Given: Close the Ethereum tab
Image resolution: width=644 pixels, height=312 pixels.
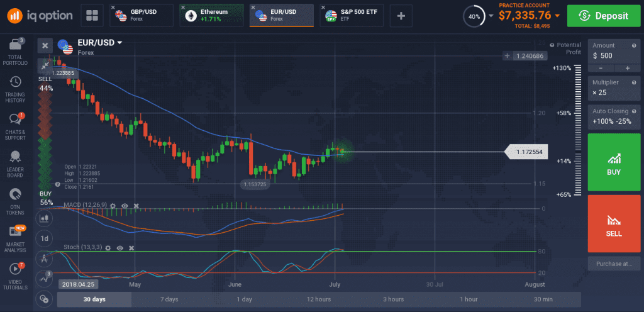Looking at the screenshot, I should pyautogui.click(x=184, y=8).
